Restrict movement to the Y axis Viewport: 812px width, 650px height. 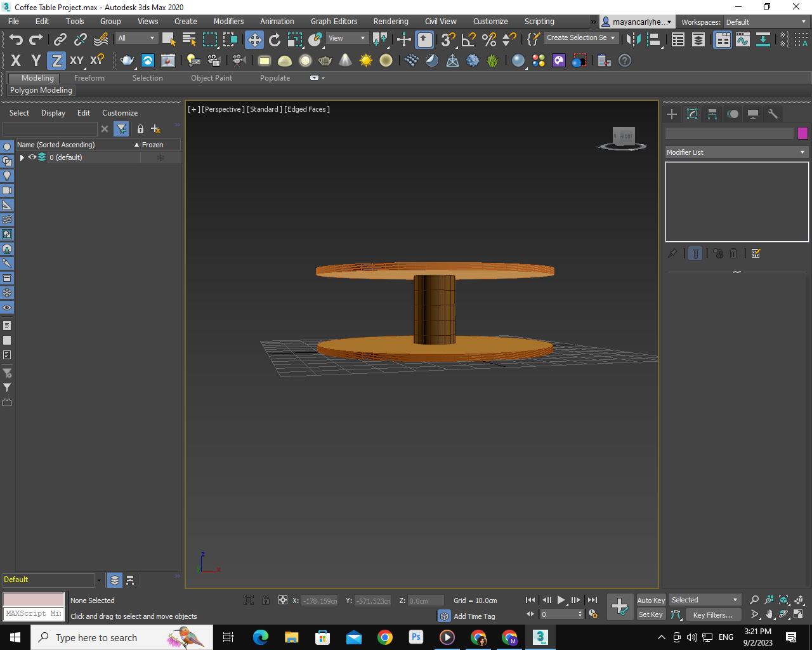pos(36,60)
